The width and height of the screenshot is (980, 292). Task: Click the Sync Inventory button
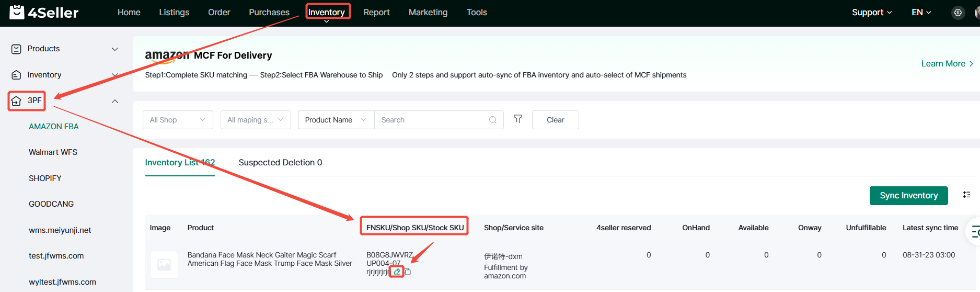click(908, 196)
